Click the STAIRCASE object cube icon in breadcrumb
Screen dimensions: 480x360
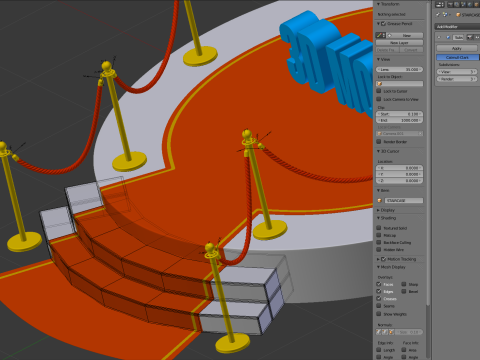pos(458,15)
